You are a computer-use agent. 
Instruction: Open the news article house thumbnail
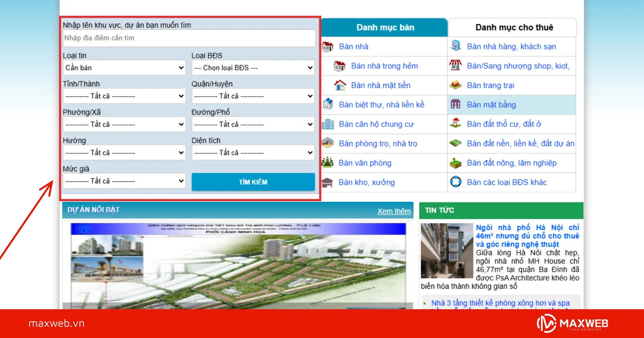pyautogui.click(x=447, y=251)
